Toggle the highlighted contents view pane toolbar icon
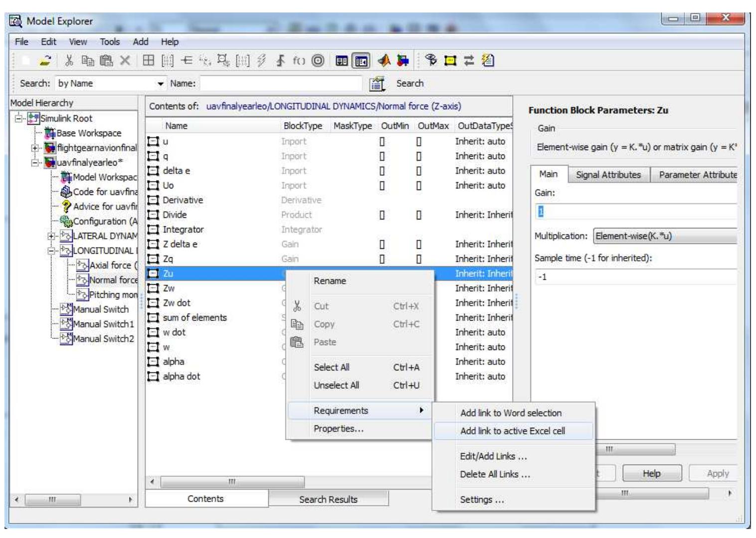This screenshot has height=538, width=756. click(x=361, y=61)
